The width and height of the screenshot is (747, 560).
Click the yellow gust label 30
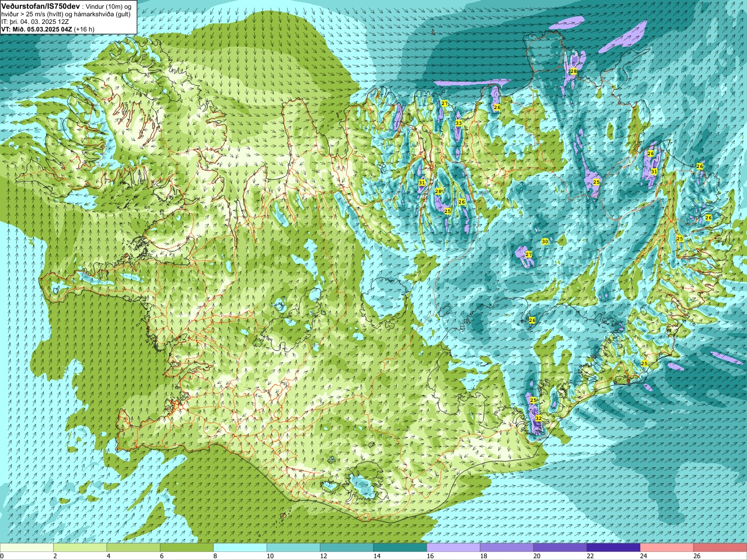pos(544,242)
